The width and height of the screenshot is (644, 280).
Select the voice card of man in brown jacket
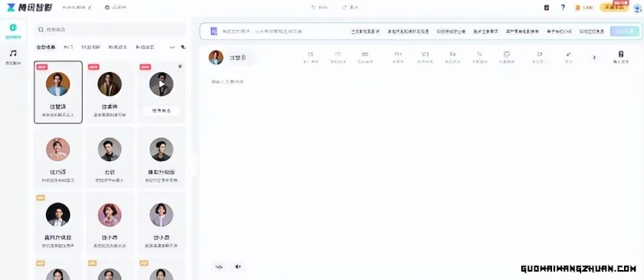pyautogui.click(x=110, y=92)
